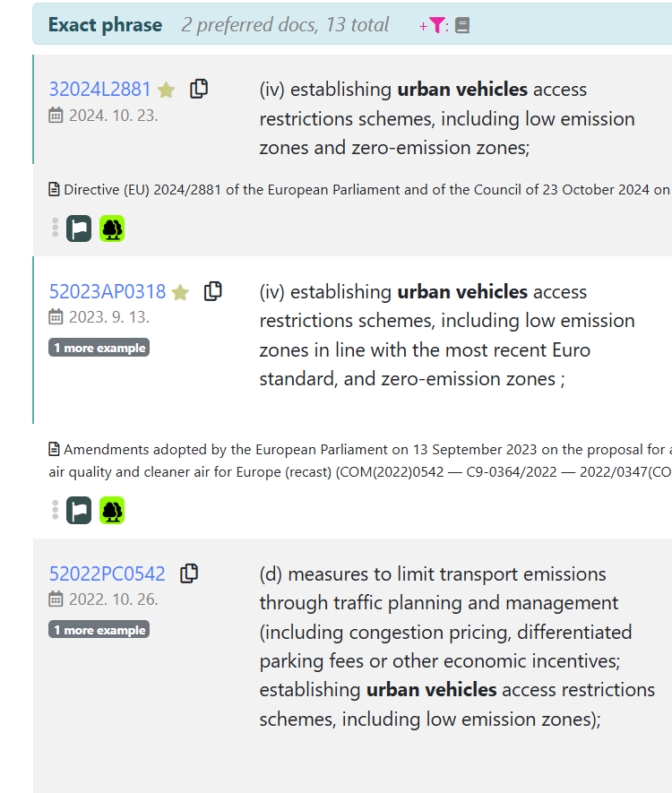Open document link 32024L2881
Screen dimensions: 672x793
100,90
